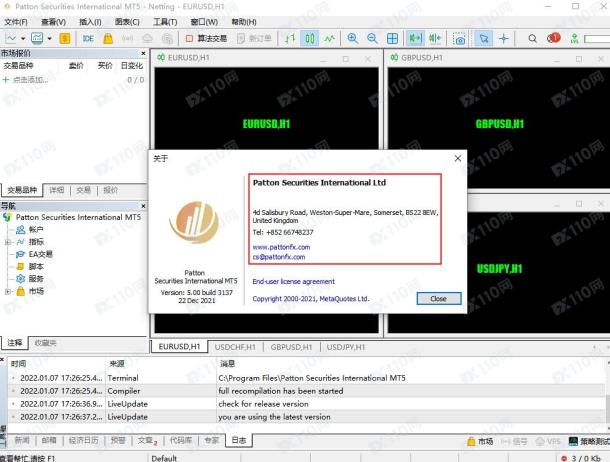Open the IDE MetaEditor button

tap(88, 38)
